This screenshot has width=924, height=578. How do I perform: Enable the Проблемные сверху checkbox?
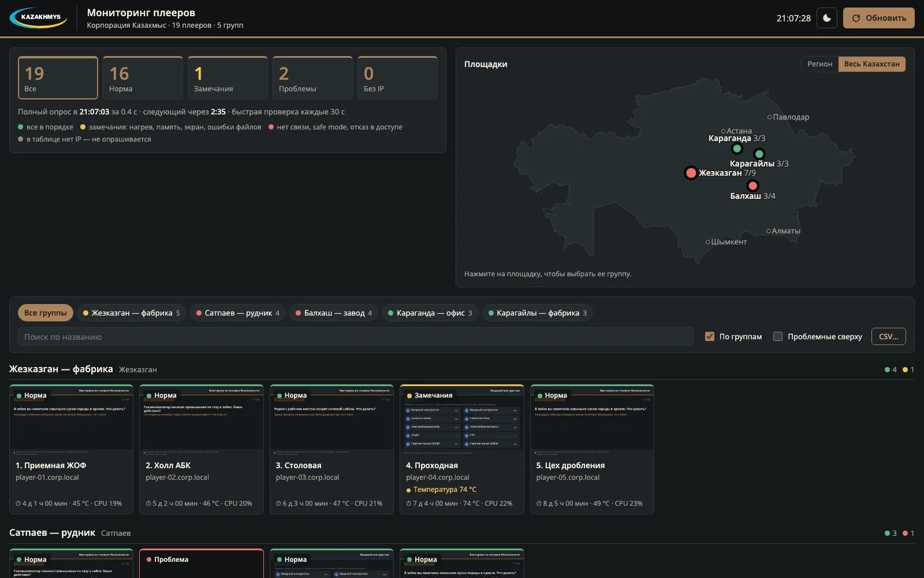point(778,336)
